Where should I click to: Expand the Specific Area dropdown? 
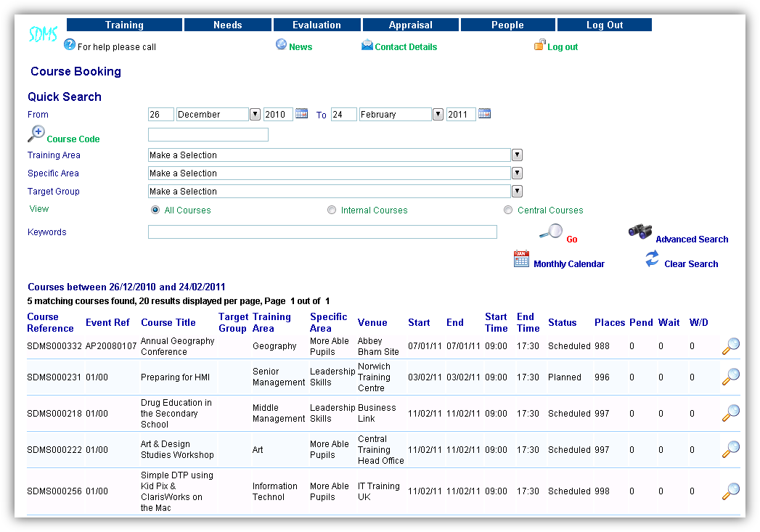tap(517, 173)
